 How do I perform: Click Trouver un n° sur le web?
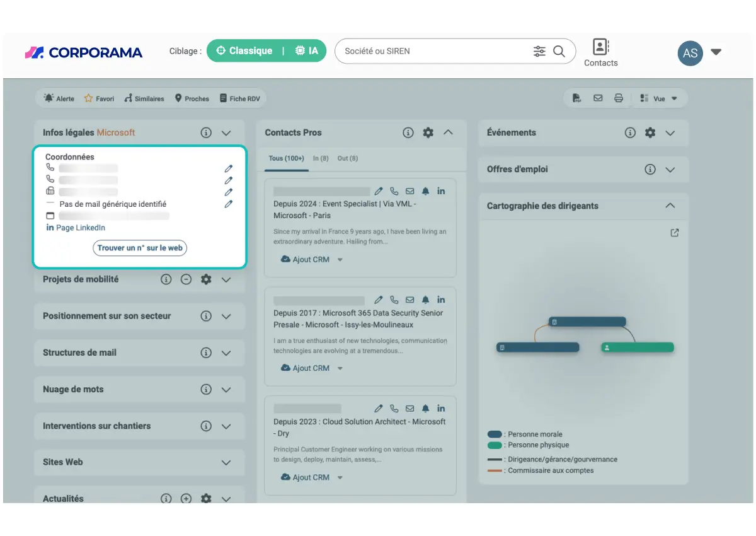[140, 248]
